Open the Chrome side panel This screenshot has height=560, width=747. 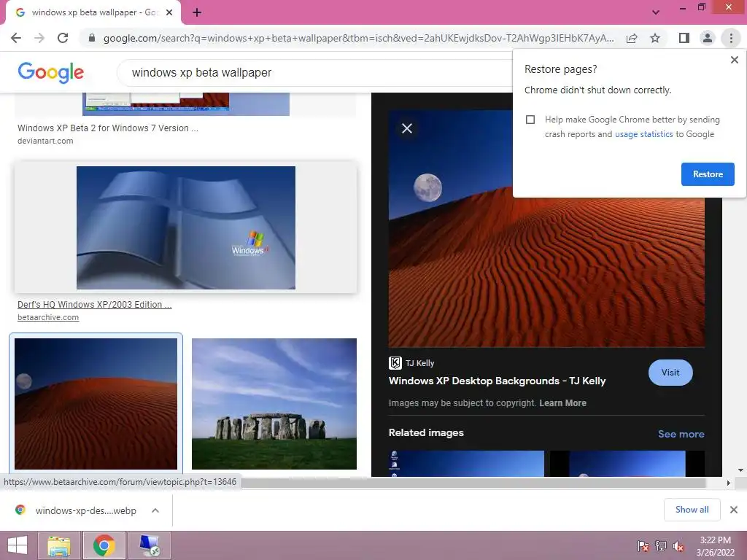click(x=684, y=38)
